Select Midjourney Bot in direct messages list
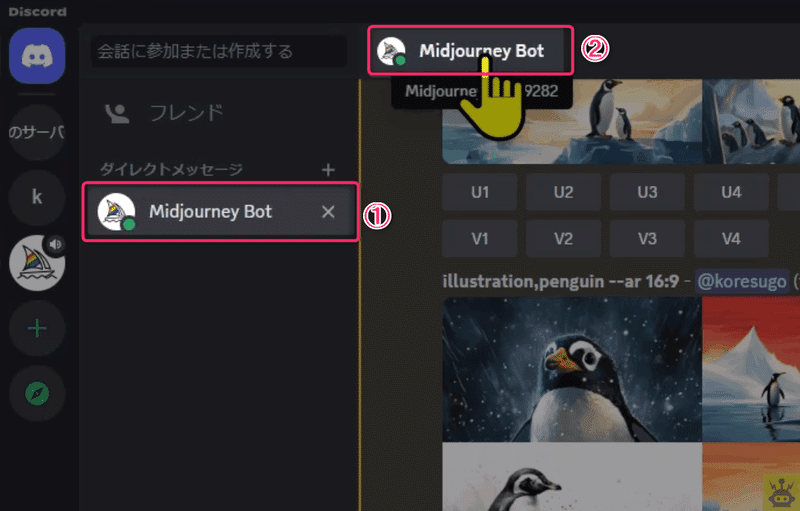The height and width of the screenshot is (511, 800). click(x=220, y=212)
